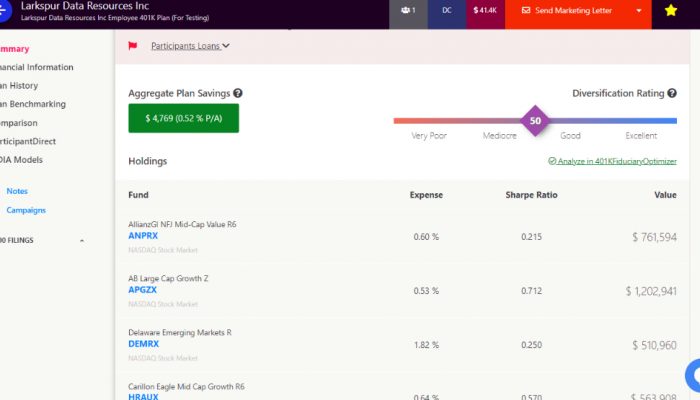
Task: Open the DEMRX fund ticker link
Action: point(144,344)
